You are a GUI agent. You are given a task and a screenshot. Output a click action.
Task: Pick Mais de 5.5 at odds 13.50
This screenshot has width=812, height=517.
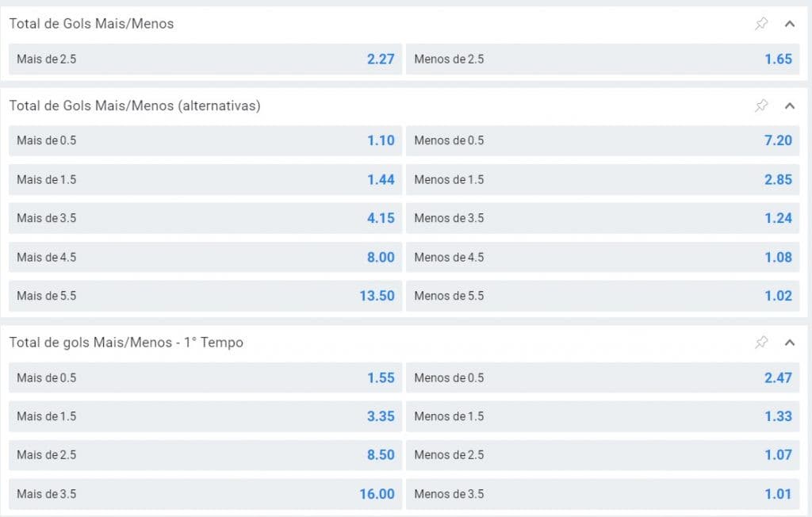coord(205,296)
